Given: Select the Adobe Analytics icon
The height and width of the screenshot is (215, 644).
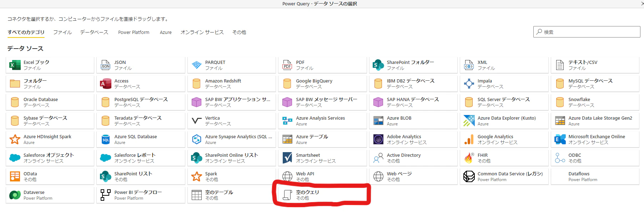Looking at the screenshot, I should point(378,139).
